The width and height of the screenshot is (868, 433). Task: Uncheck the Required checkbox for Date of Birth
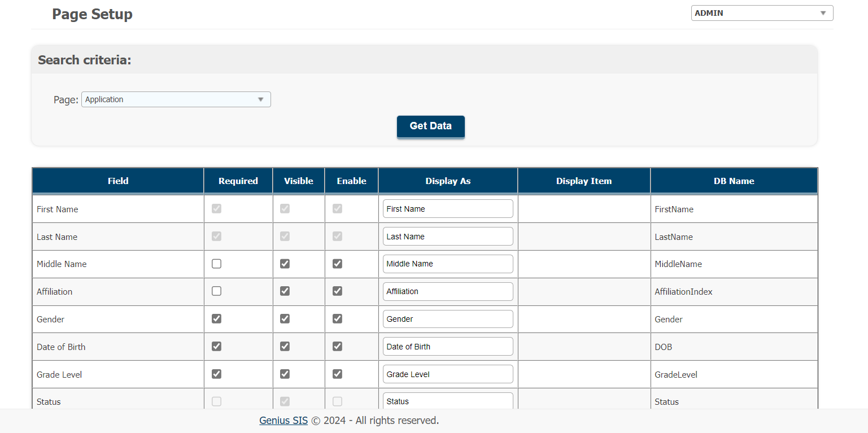pos(216,346)
